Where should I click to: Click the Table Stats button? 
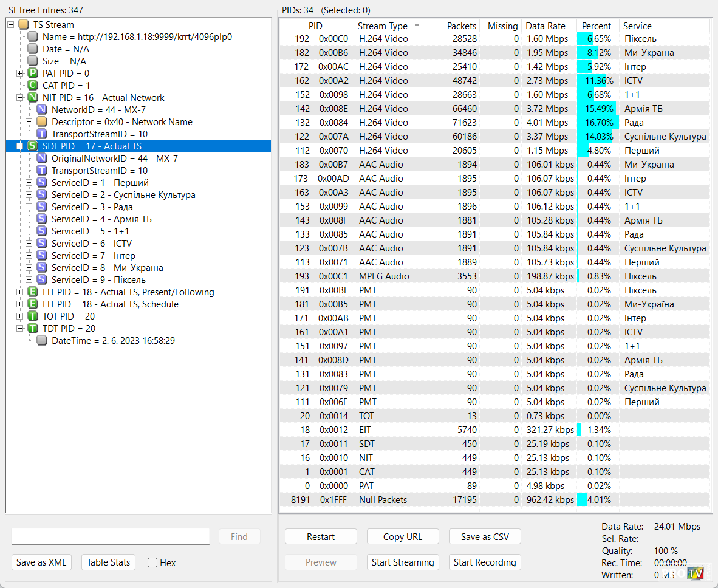(108, 562)
